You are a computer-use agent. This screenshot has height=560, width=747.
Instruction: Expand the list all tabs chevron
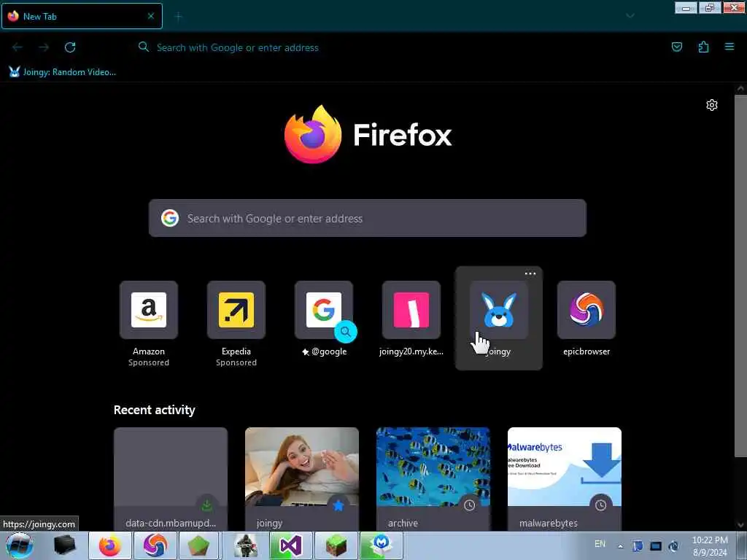630,16
